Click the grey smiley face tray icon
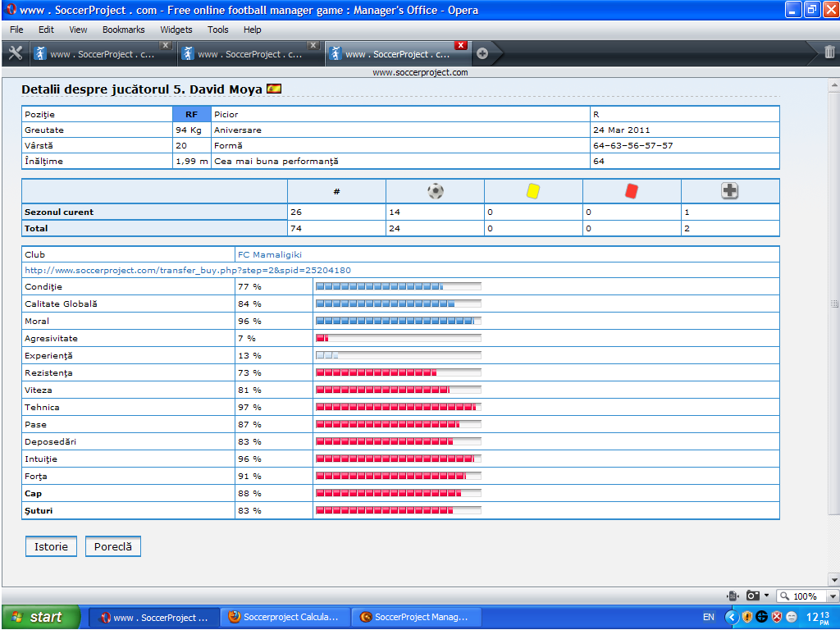Screen dimensions: 840x630 [792, 617]
